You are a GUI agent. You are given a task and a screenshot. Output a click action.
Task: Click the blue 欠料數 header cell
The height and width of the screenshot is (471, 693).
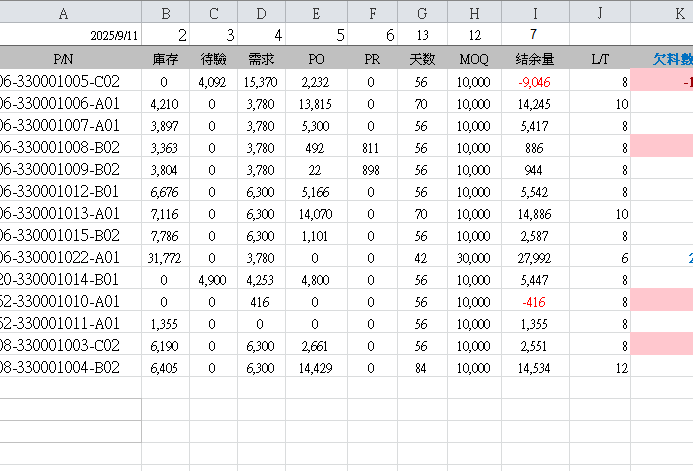(672, 58)
